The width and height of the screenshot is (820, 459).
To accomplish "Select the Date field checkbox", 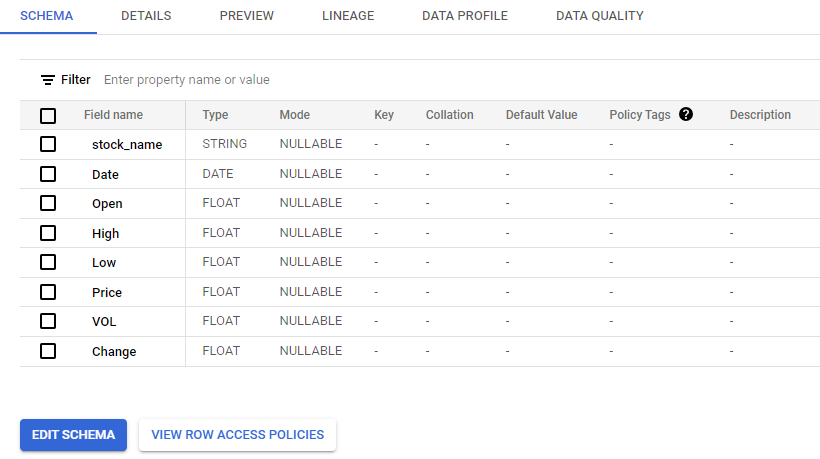I will (x=48, y=174).
